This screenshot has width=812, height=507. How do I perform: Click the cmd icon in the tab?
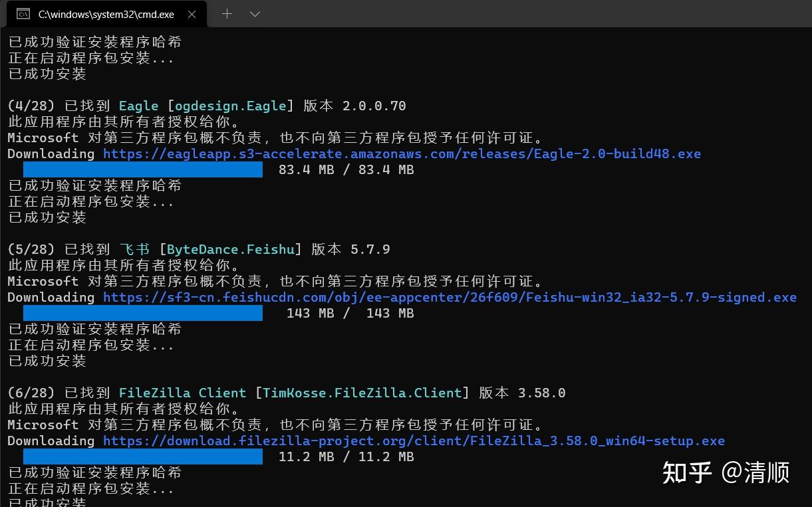pyautogui.click(x=23, y=14)
